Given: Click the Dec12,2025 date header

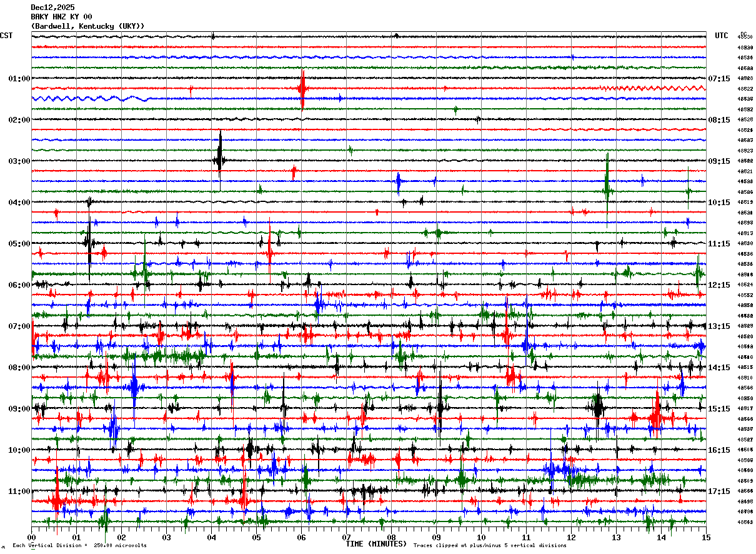Looking at the screenshot, I should pyautogui.click(x=52, y=8).
